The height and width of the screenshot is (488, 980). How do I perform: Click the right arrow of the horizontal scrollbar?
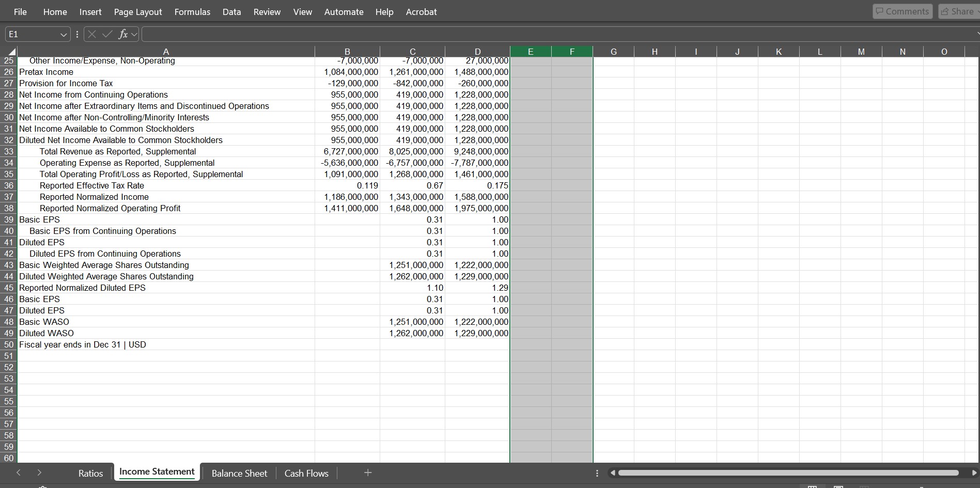[x=973, y=473]
